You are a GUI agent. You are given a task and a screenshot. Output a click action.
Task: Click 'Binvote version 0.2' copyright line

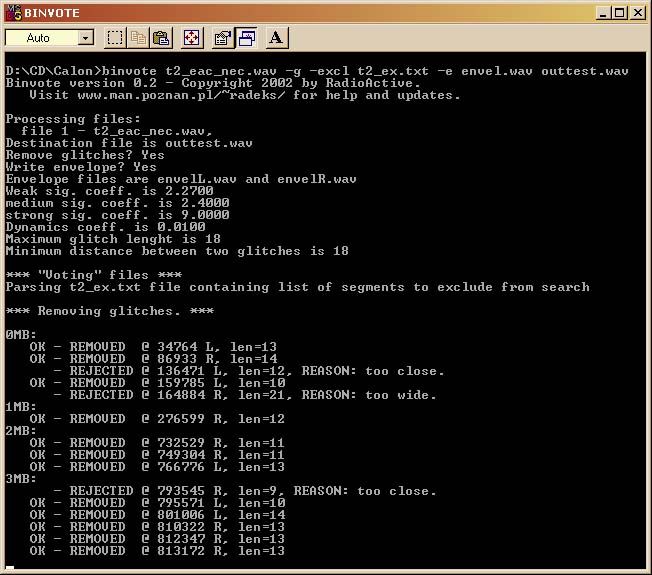coord(215,83)
